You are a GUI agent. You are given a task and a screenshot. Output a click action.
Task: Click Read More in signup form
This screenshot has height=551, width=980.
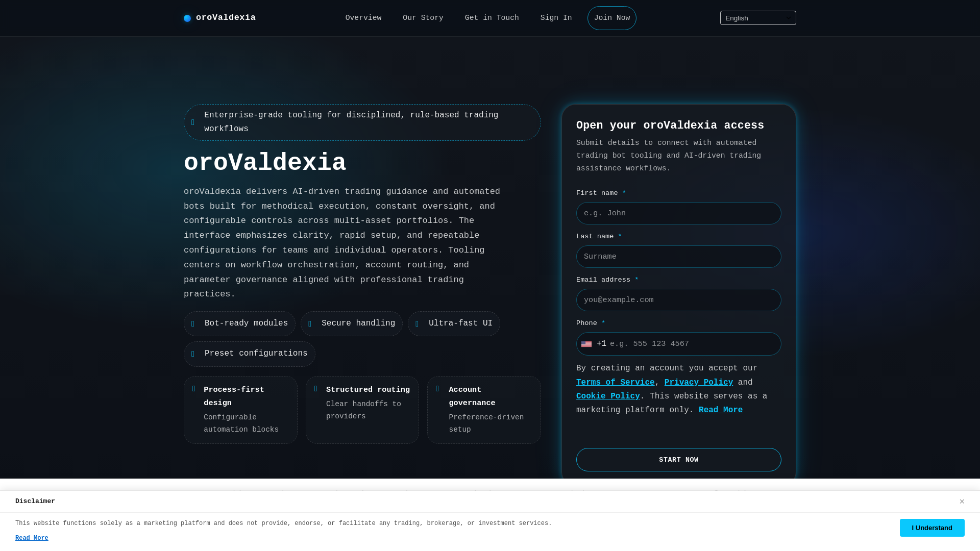pos(721,410)
